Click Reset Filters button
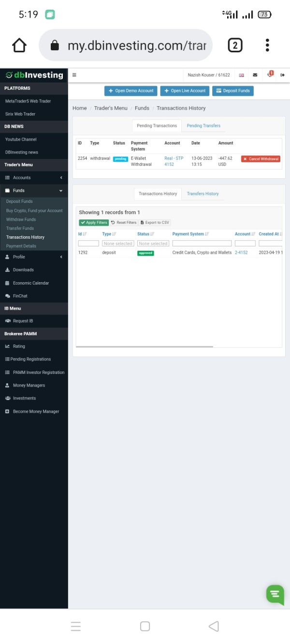This screenshot has height=644, width=290. [124, 223]
